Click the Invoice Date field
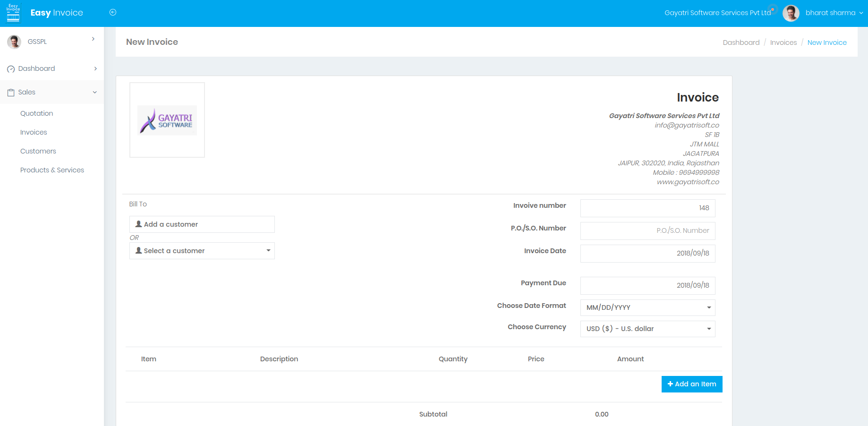This screenshot has width=868, height=426. [647, 253]
